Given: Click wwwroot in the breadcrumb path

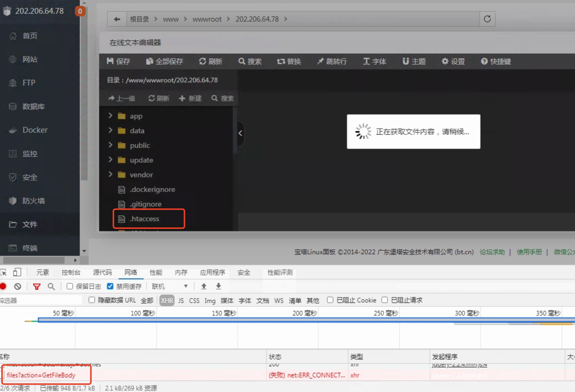Looking at the screenshot, I should [x=207, y=19].
